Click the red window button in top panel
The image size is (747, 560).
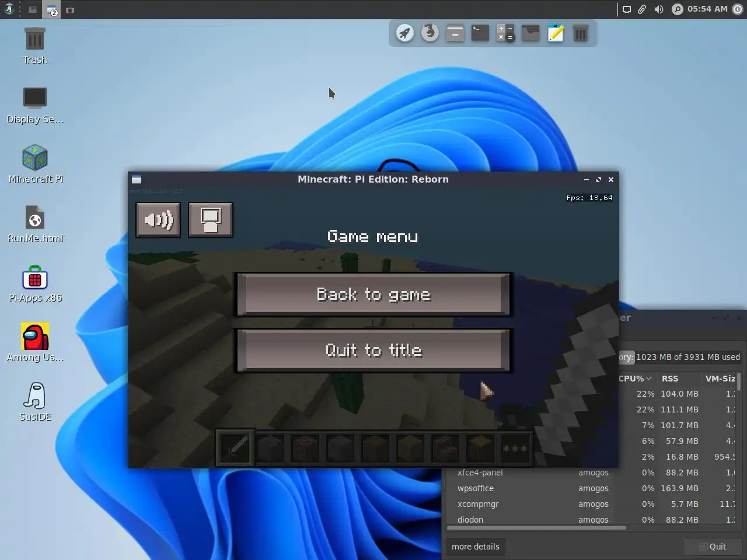pos(70,10)
